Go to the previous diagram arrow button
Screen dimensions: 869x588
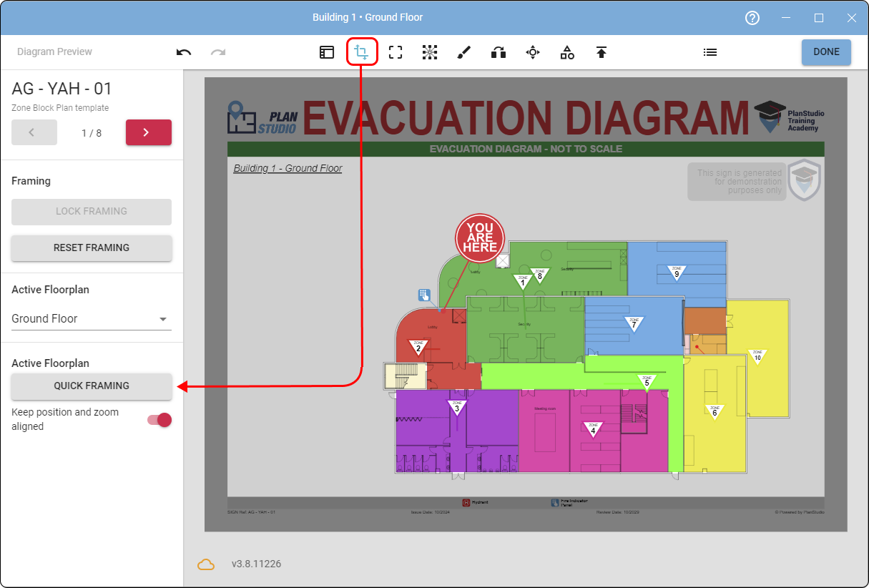(x=34, y=132)
